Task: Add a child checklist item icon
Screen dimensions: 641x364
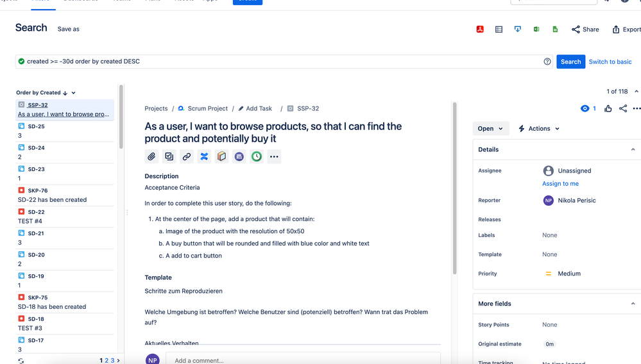Action: pos(169,156)
